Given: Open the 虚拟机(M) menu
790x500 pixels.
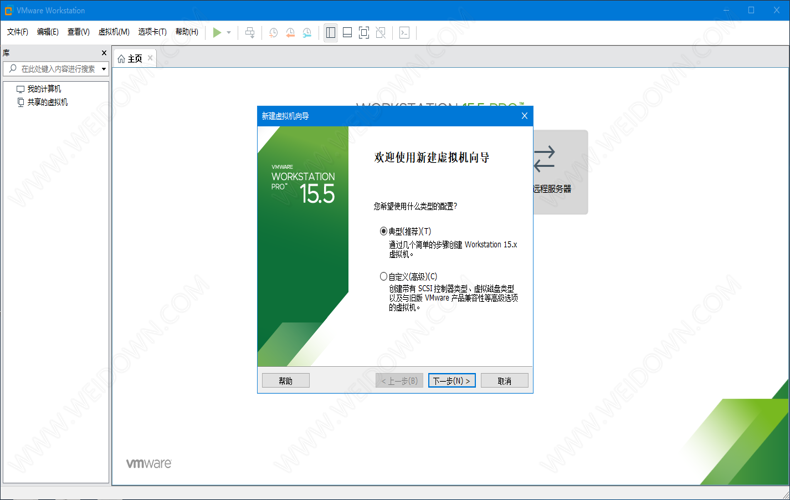Looking at the screenshot, I should [114, 32].
